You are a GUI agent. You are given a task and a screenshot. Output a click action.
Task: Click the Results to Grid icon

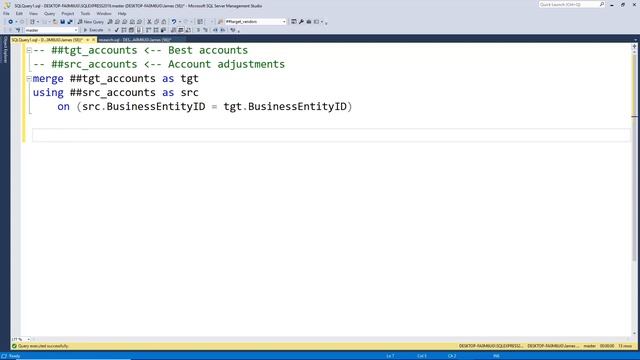[x=180, y=30]
